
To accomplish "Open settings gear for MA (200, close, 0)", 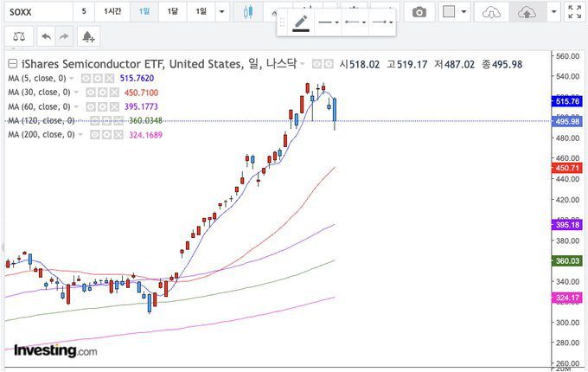I will click(x=106, y=135).
